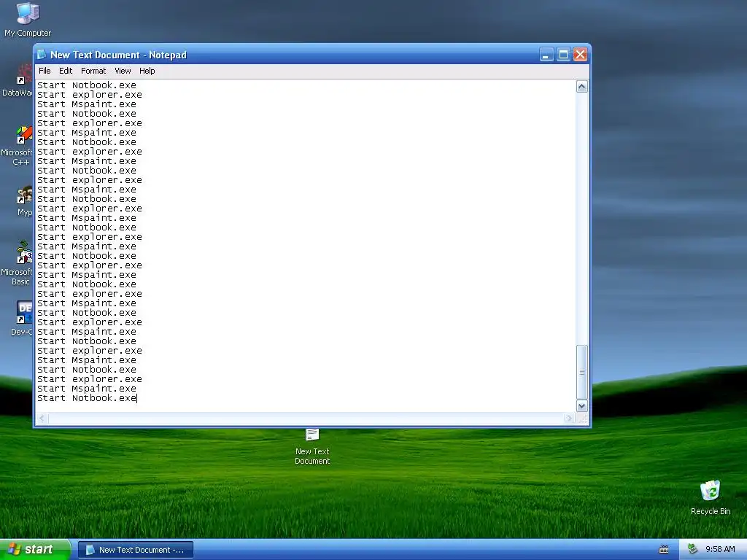Click the Windows start button

pyautogui.click(x=35, y=550)
